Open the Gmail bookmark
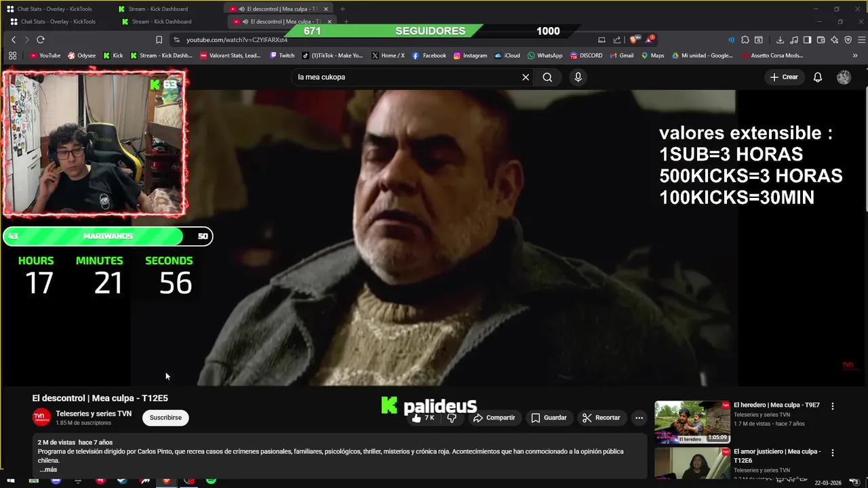 click(621, 56)
